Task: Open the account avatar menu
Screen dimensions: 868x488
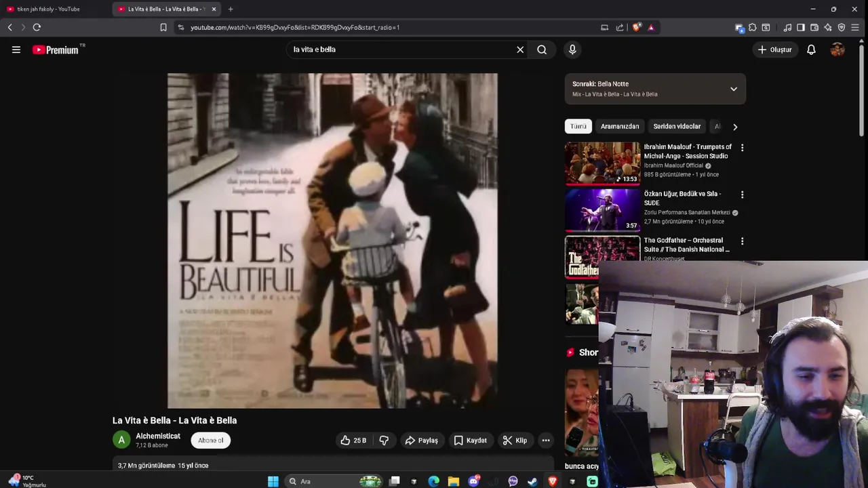Action: [837, 49]
